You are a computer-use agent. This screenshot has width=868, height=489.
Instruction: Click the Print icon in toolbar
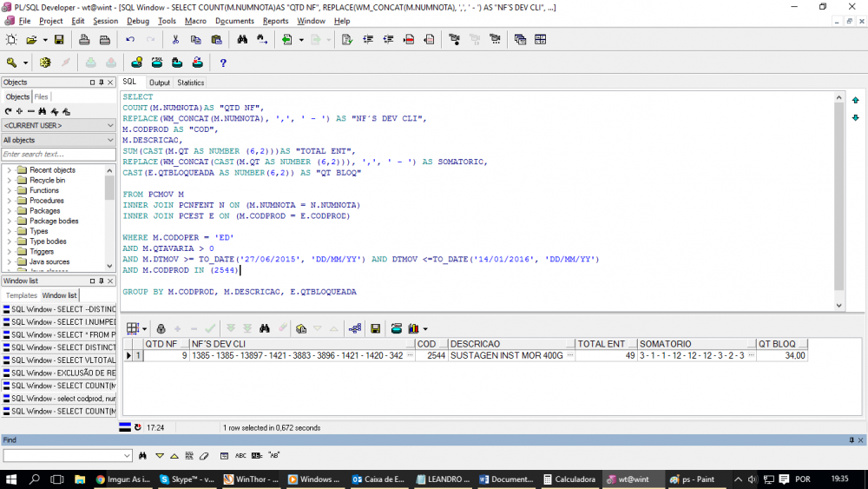click(84, 40)
